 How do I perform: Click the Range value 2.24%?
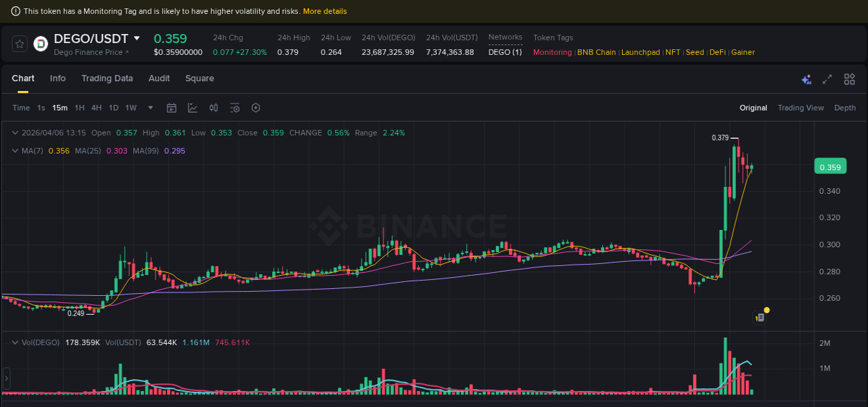pyautogui.click(x=394, y=133)
